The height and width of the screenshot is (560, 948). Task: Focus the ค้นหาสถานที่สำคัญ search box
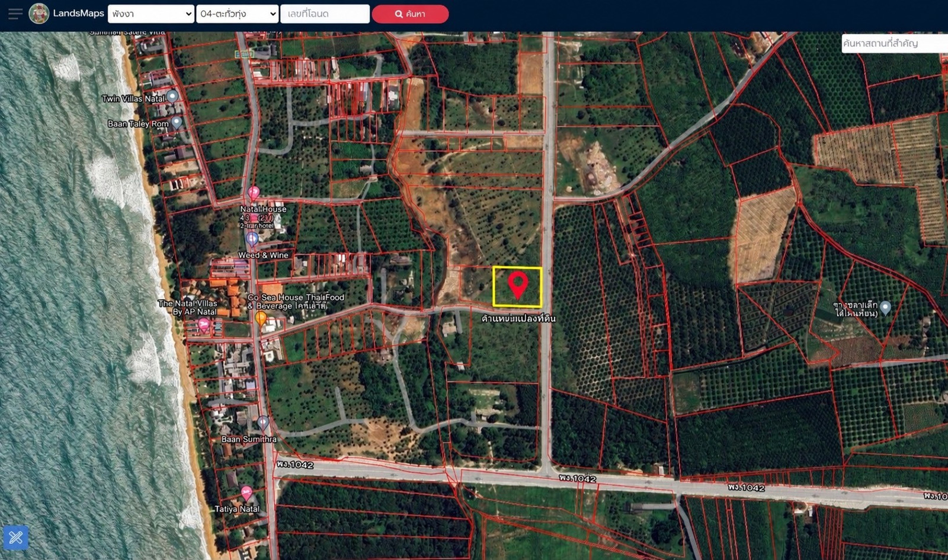click(895, 43)
